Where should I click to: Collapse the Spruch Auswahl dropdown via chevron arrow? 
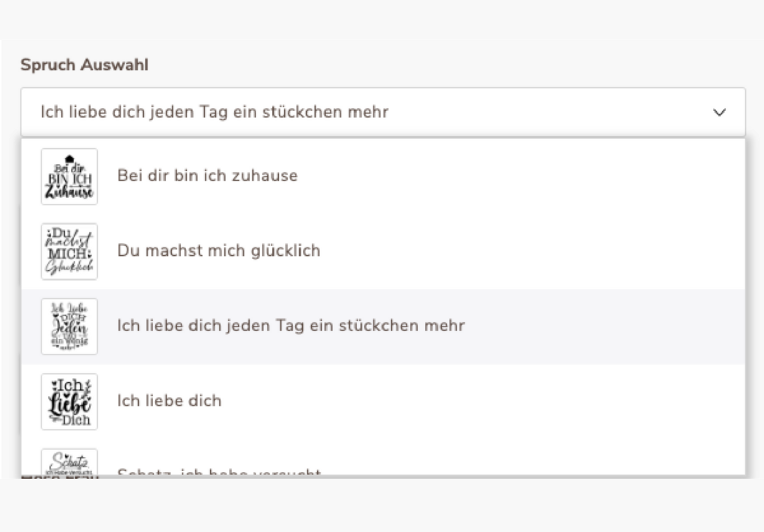click(x=719, y=112)
